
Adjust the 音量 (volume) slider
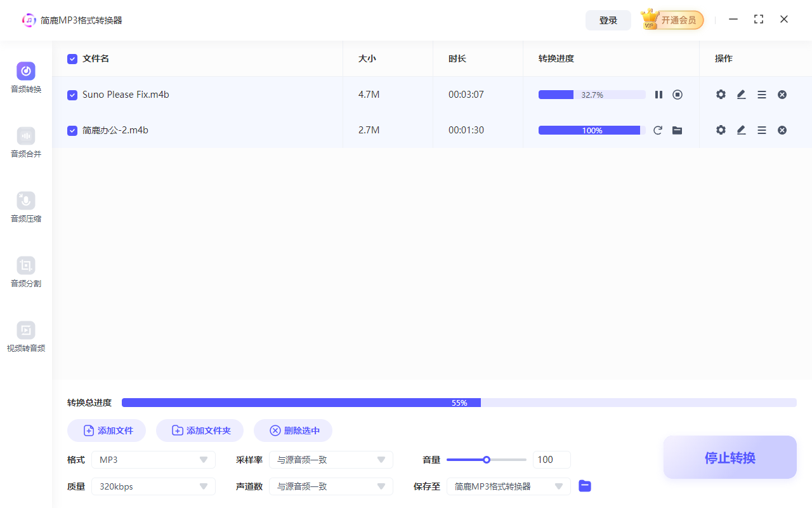(x=487, y=459)
